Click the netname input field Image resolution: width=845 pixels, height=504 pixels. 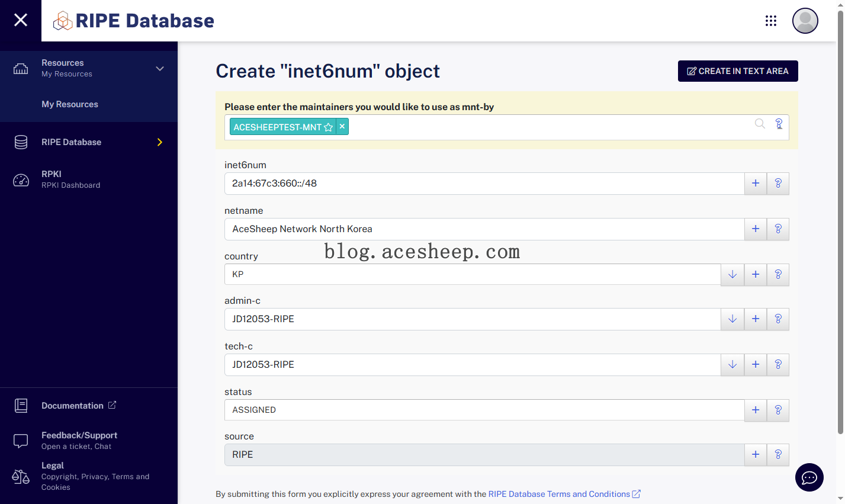pyautogui.click(x=484, y=229)
